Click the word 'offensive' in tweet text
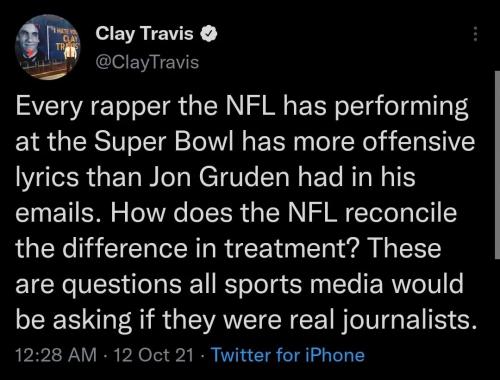This screenshot has width=500, height=380. 419,142
